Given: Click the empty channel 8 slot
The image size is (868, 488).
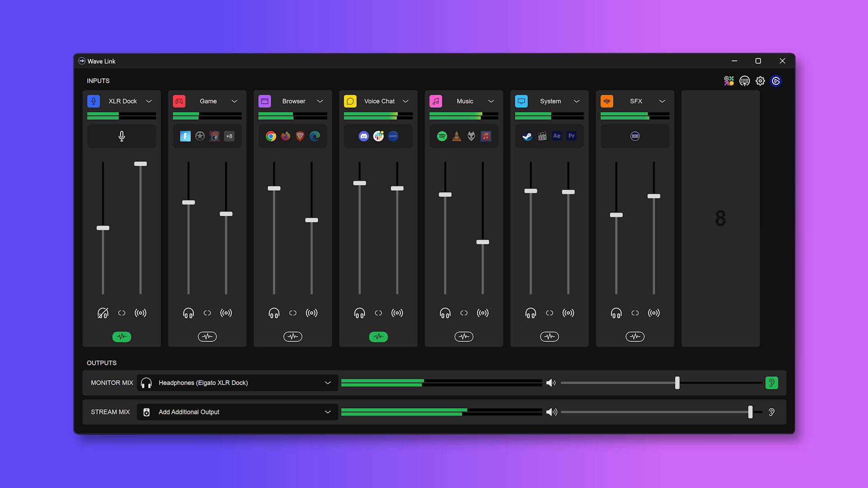Looking at the screenshot, I should click(720, 218).
